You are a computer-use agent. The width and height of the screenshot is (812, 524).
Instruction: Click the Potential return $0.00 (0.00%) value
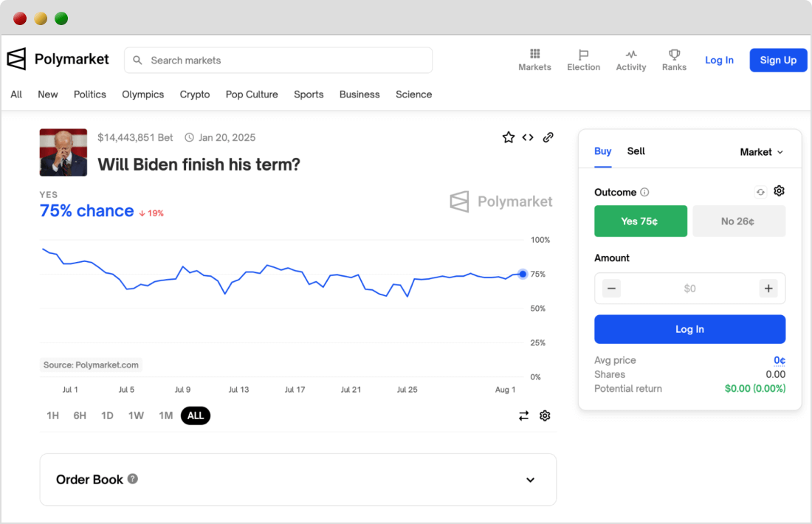point(755,388)
